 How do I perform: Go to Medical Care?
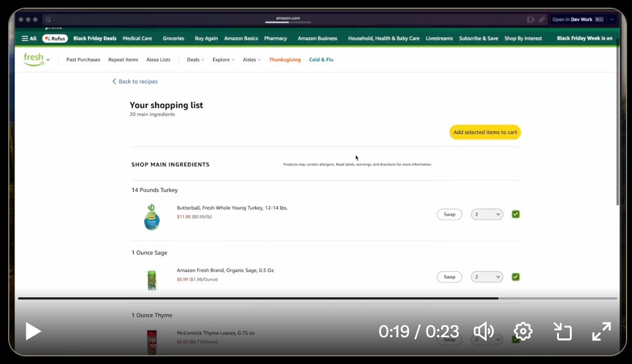(137, 38)
